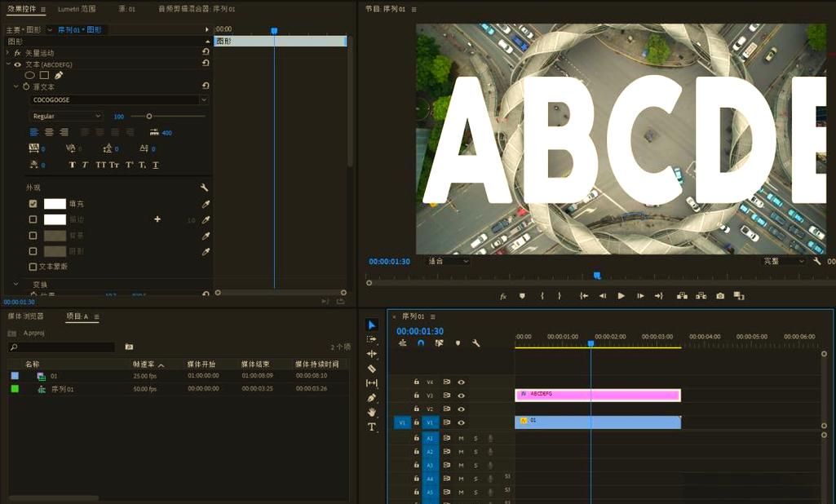Viewport: 836px width, 504px height.
Task: Create an ellipse mask for text
Action: coord(30,75)
